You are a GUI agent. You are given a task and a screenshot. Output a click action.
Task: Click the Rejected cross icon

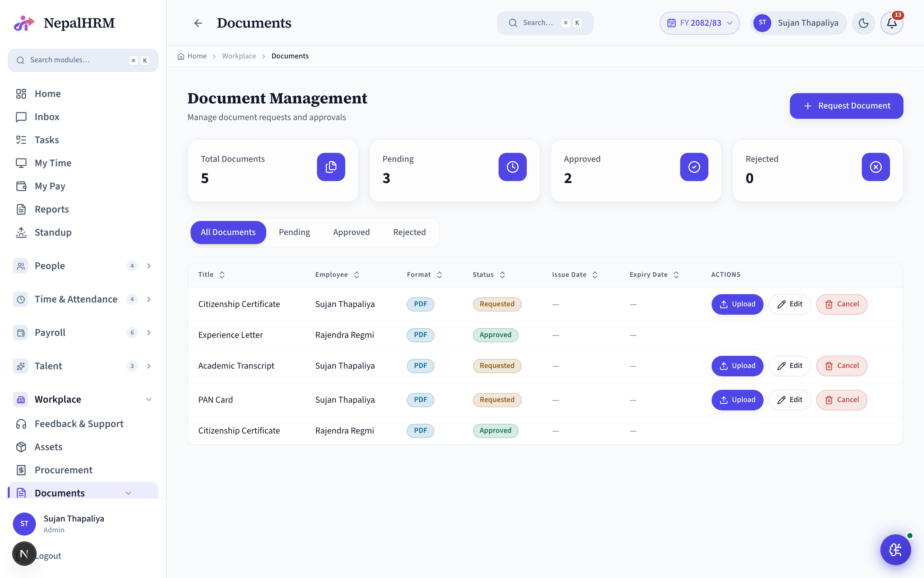point(876,167)
